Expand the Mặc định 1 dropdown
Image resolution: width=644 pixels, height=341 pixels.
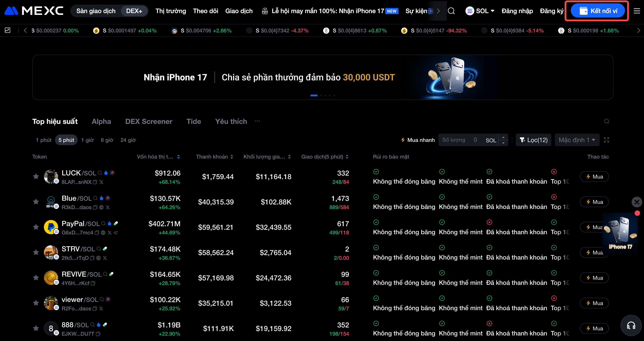pos(577,140)
